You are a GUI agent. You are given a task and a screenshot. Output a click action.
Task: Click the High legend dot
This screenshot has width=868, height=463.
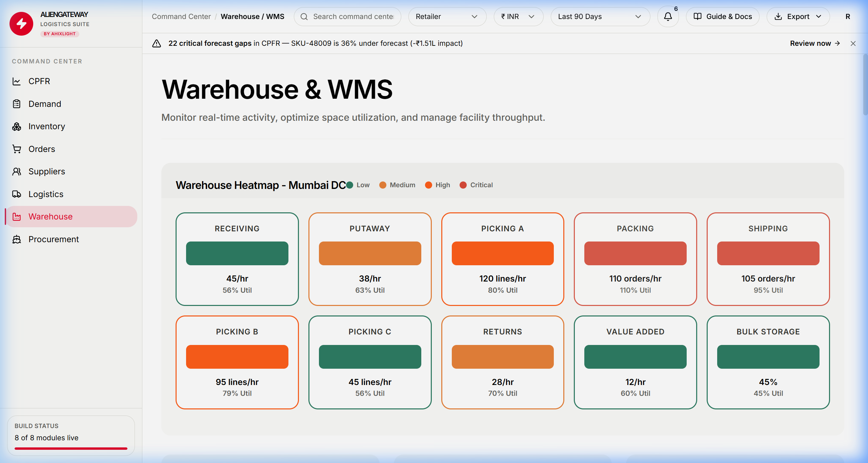click(428, 185)
